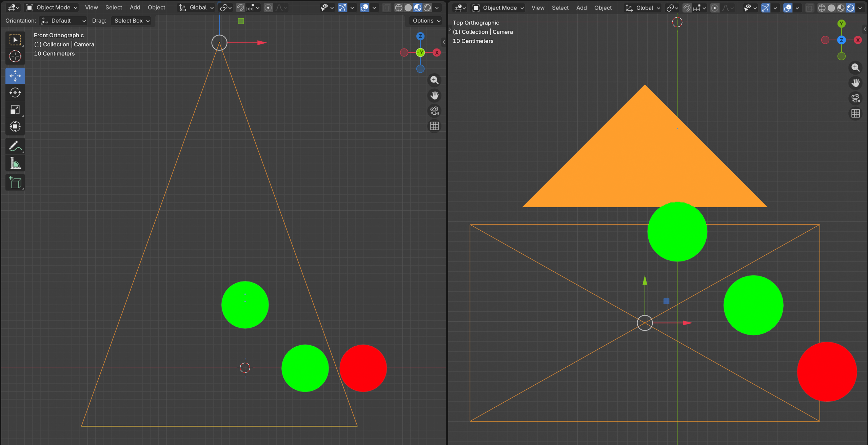Screen dimensions: 868x445
Task: Toggle proportional editing in left viewport header
Action: tap(268, 7)
